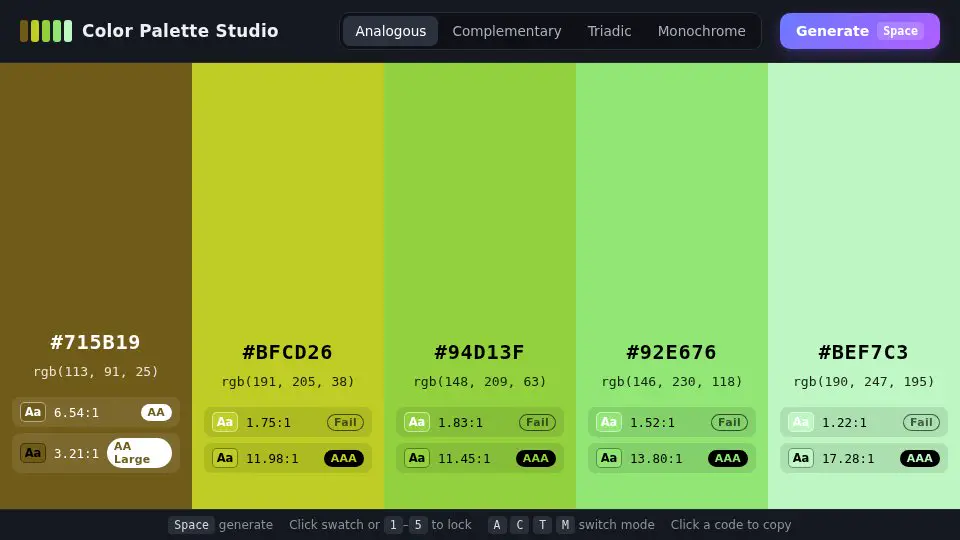Copy hex code #BFCD26
This screenshot has height=540, width=960.
[288, 352]
